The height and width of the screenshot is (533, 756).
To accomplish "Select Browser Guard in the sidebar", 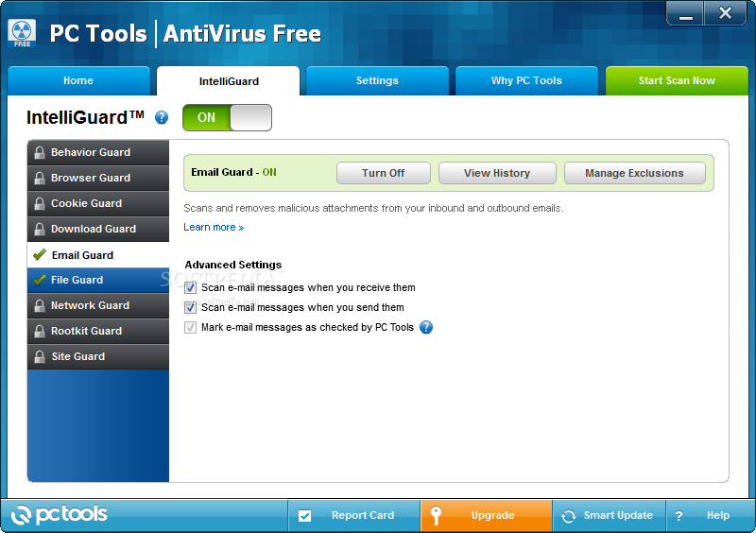I will coord(98,178).
